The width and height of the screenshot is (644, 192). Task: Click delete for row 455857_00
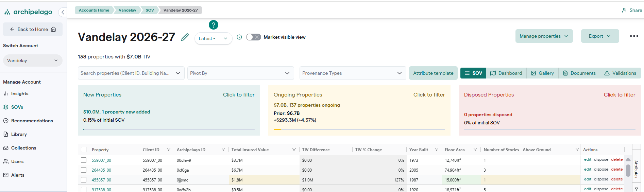click(617, 179)
